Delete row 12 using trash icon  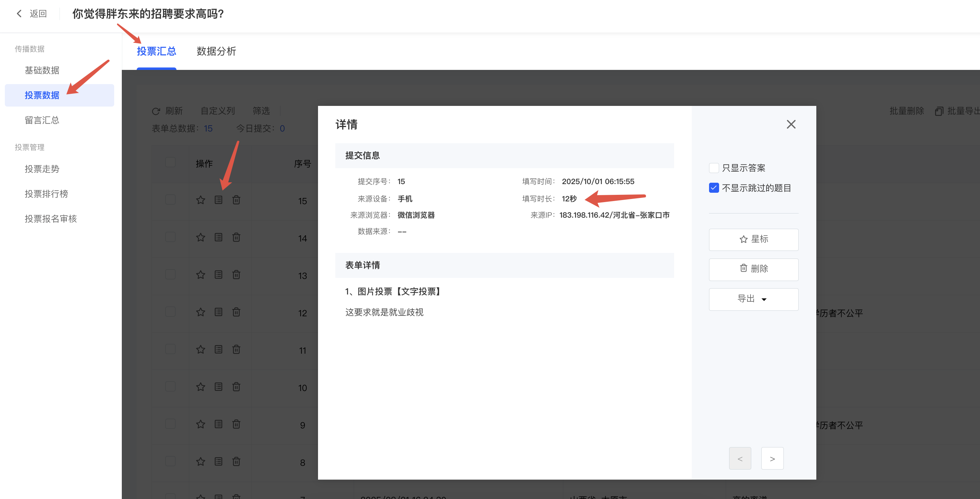[236, 312]
